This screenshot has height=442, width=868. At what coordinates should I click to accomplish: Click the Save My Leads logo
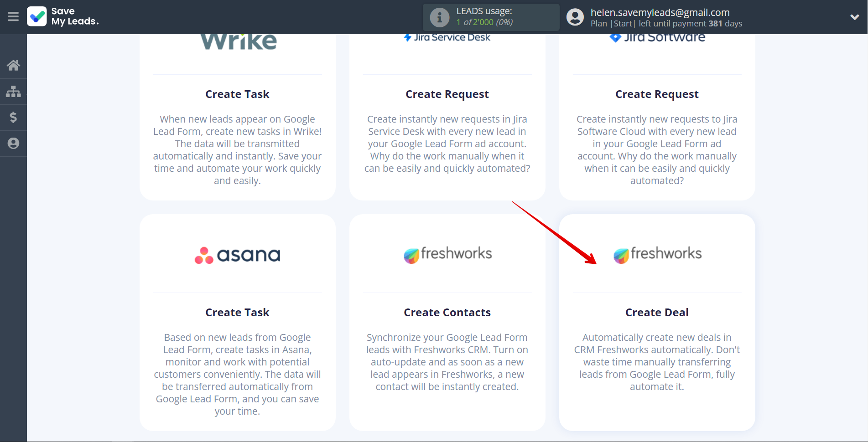pyautogui.click(x=63, y=16)
